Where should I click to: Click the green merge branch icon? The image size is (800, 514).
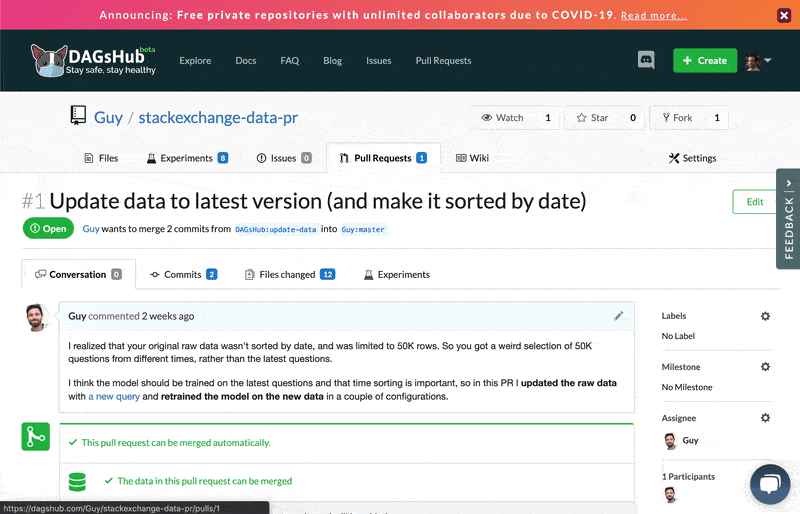click(x=36, y=436)
